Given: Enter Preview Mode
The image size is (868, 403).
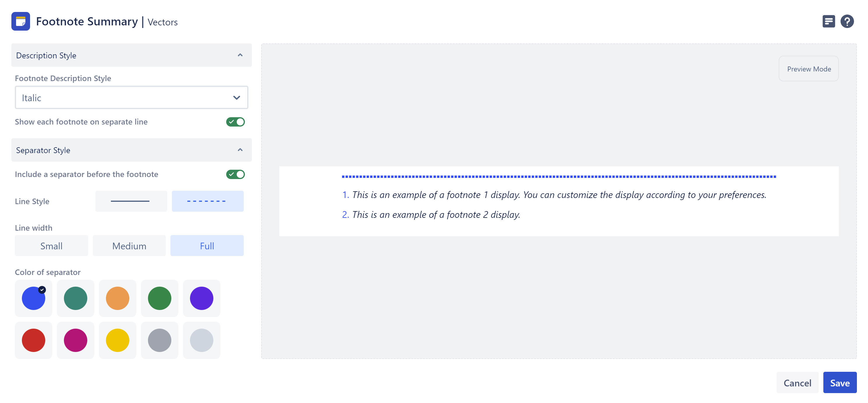Looking at the screenshot, I should tap(809, 69).
